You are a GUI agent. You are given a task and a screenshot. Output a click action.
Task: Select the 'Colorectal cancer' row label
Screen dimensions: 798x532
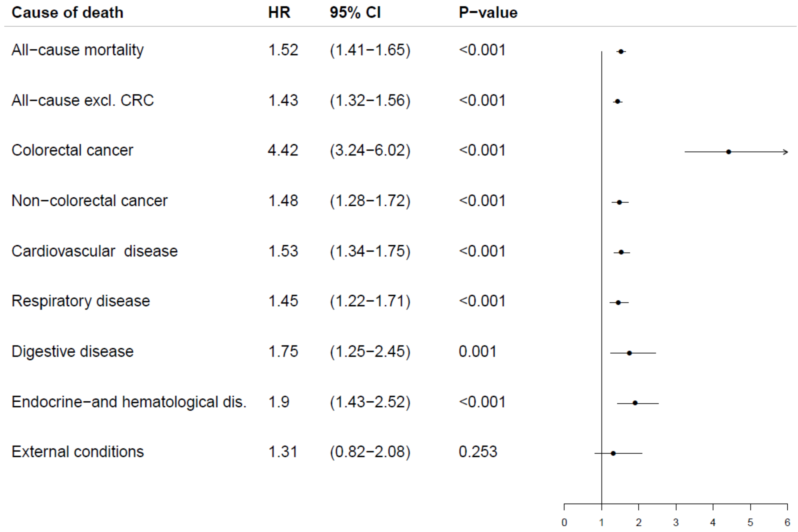[72, 150]
